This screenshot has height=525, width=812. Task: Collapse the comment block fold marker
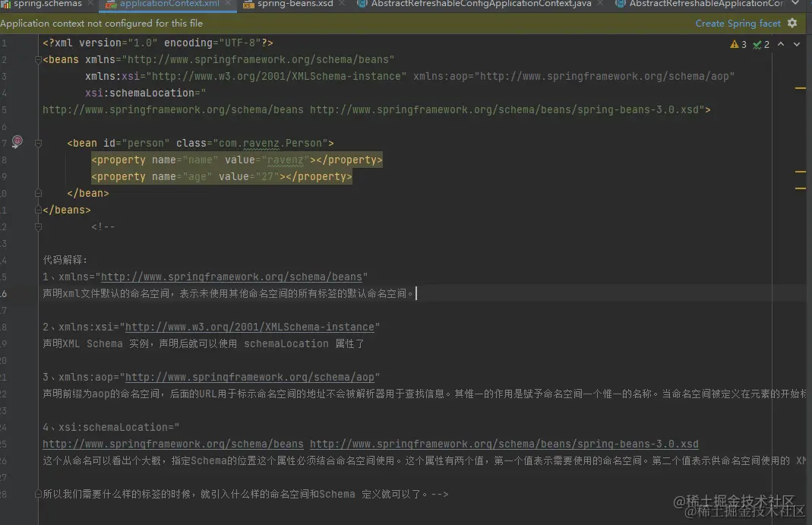click(38, 226)
